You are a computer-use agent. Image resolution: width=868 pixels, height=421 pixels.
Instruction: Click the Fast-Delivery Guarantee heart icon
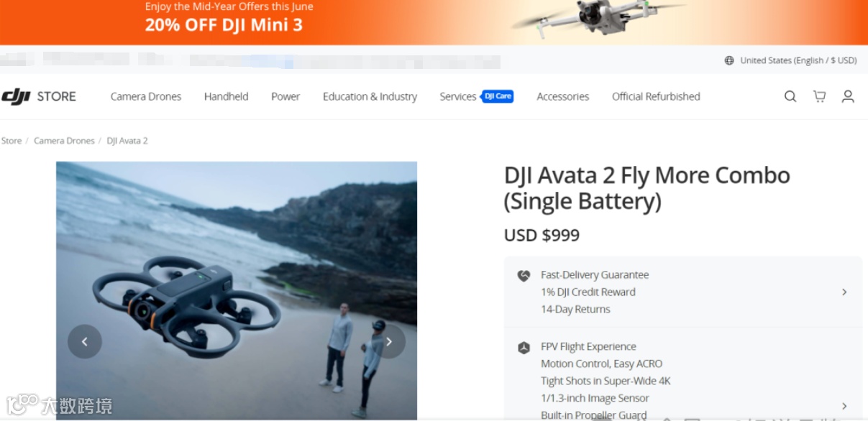point(524,275)
